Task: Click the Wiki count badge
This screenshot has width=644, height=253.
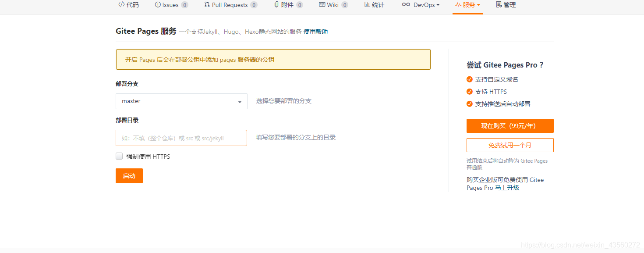Action: [x=344, y=5]
